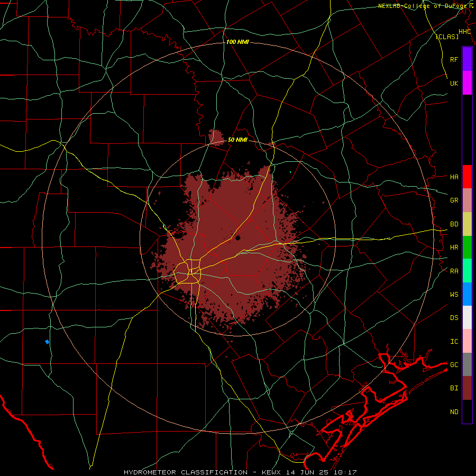Click the GC gray legend swatch

[467, 364]
